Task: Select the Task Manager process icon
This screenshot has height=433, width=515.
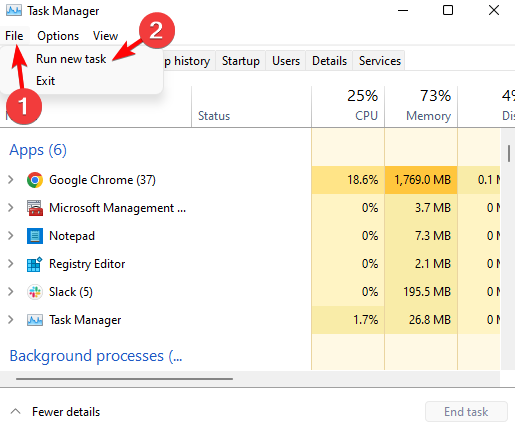Action: click(35, 320)
